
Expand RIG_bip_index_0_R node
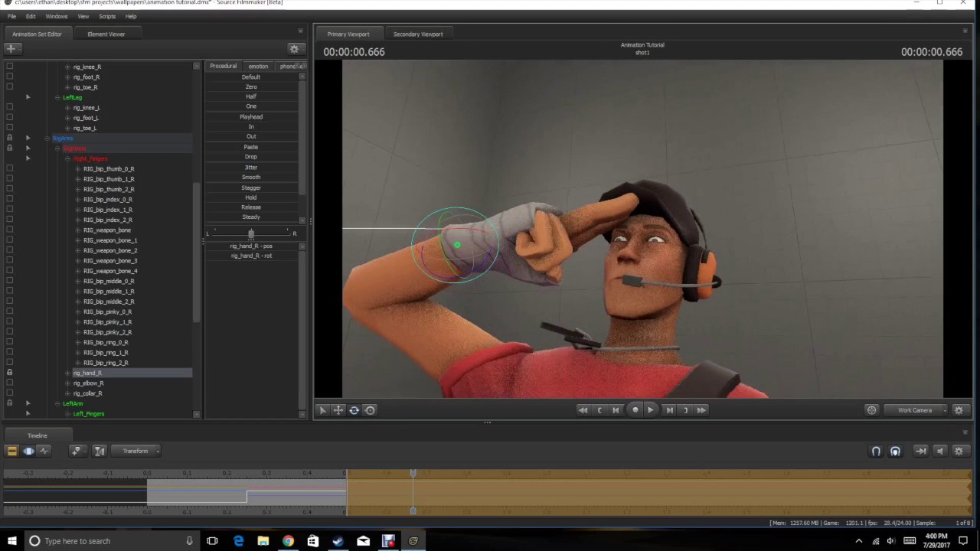(x=77, y=200)
